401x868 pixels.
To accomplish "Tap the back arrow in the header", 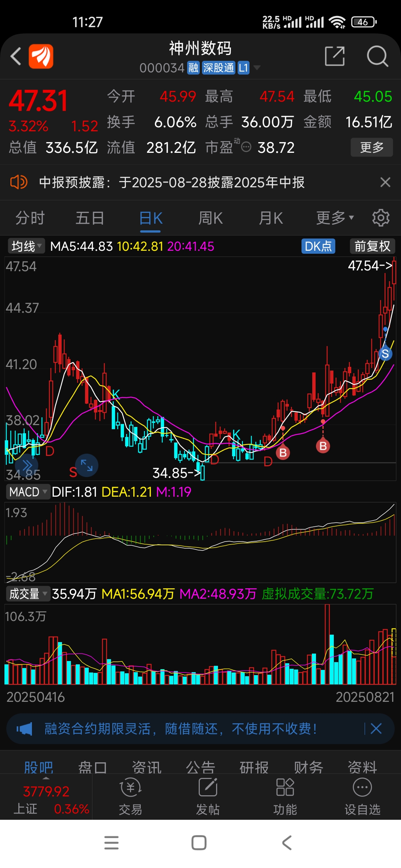I will tap(16, 56).
